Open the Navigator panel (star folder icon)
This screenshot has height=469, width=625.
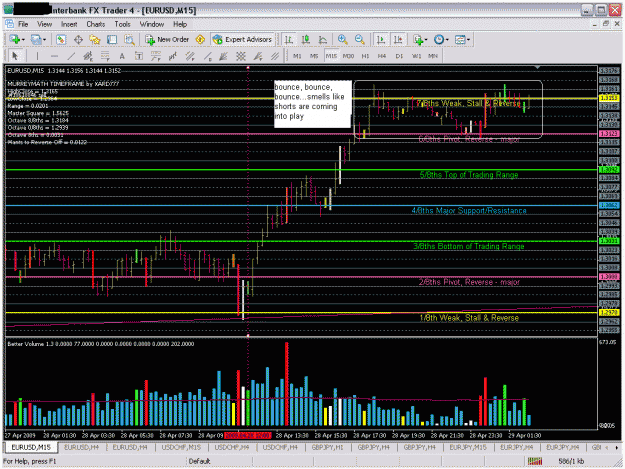coord(95,39)
